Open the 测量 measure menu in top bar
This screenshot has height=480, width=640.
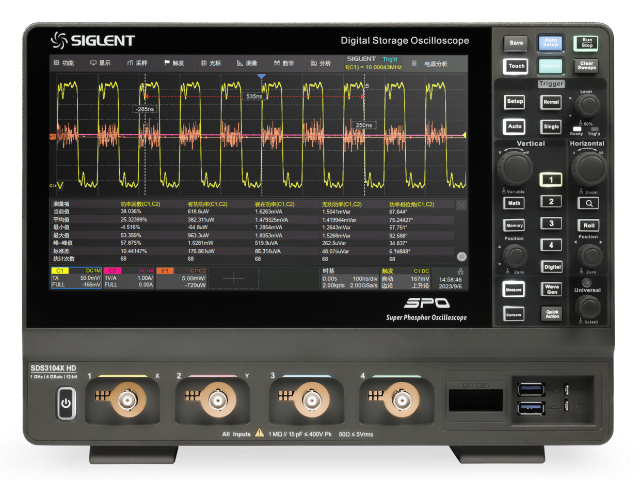point(247,63)
